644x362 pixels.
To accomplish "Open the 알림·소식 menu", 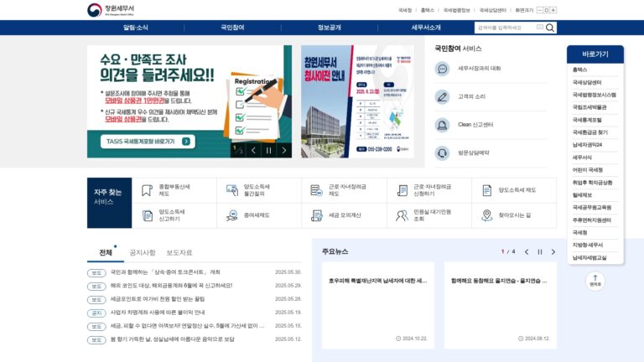I will pyautogui.click(x=136, y=28).
